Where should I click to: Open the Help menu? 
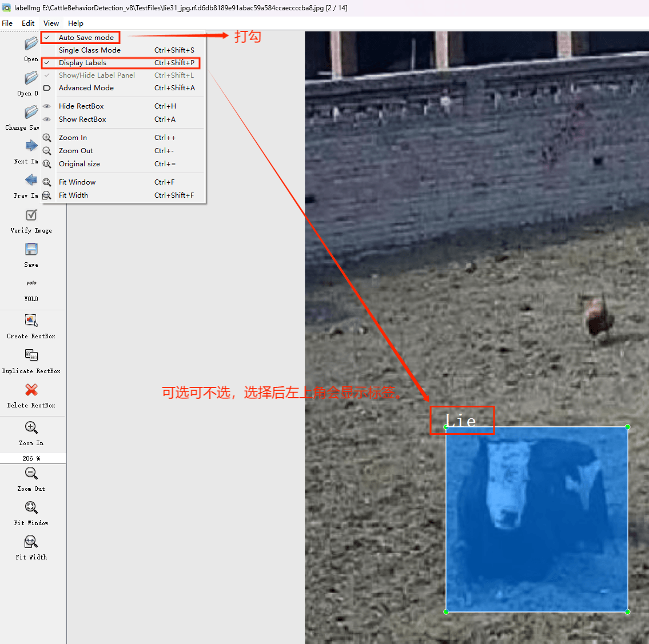[x=75, y=23]
